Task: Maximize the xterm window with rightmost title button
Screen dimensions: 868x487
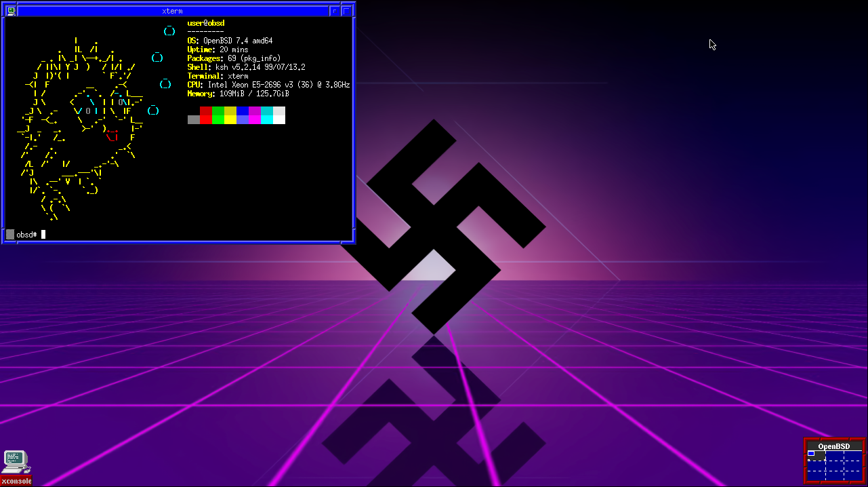Action: pyautogui.click(x=347, y=11)
